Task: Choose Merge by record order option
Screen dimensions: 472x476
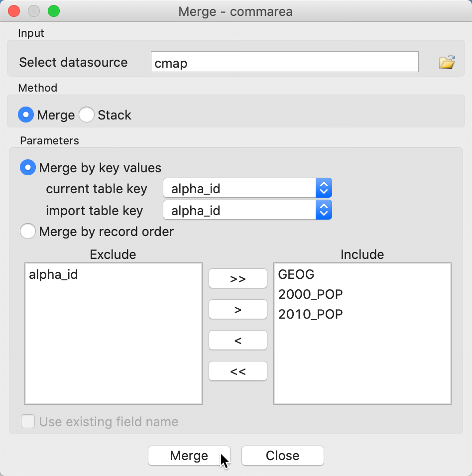Action: pos(27,232)
